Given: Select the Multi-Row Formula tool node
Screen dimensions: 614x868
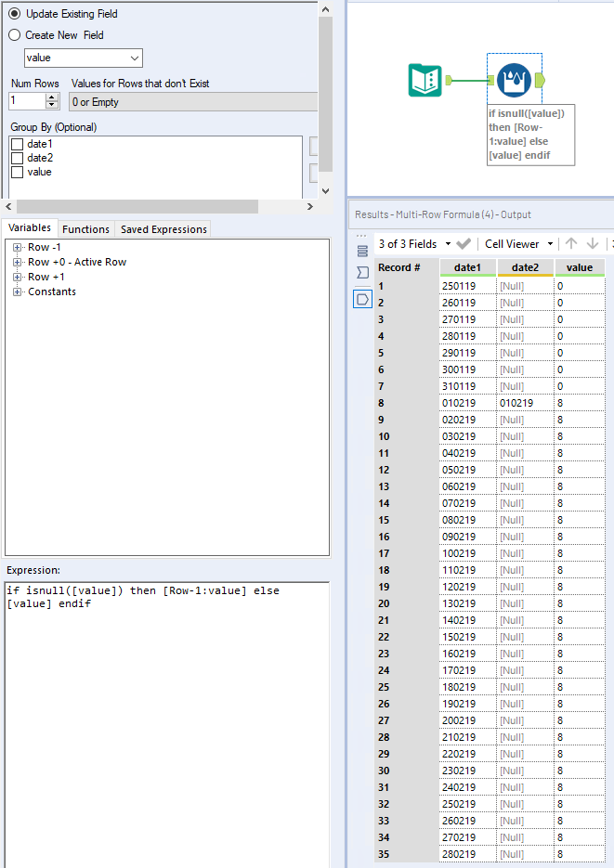Looking at the screenshot, I should [x=513, y=80].
